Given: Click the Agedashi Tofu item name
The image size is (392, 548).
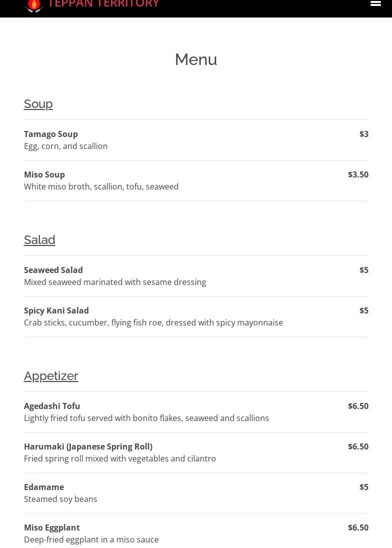Looking at the screenshot, I should (x=52, y=406).
